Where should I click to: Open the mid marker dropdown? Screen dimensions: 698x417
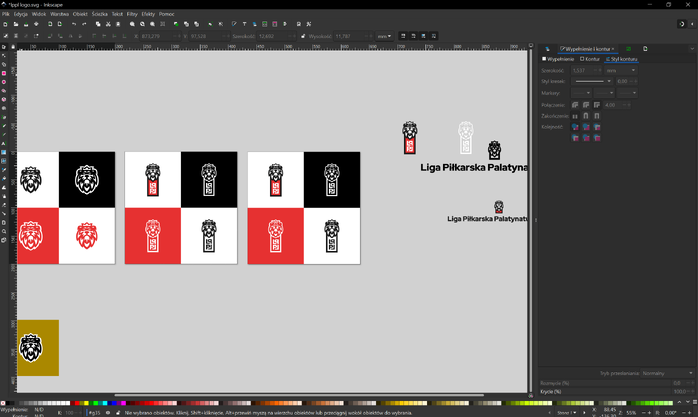[605, 93]
